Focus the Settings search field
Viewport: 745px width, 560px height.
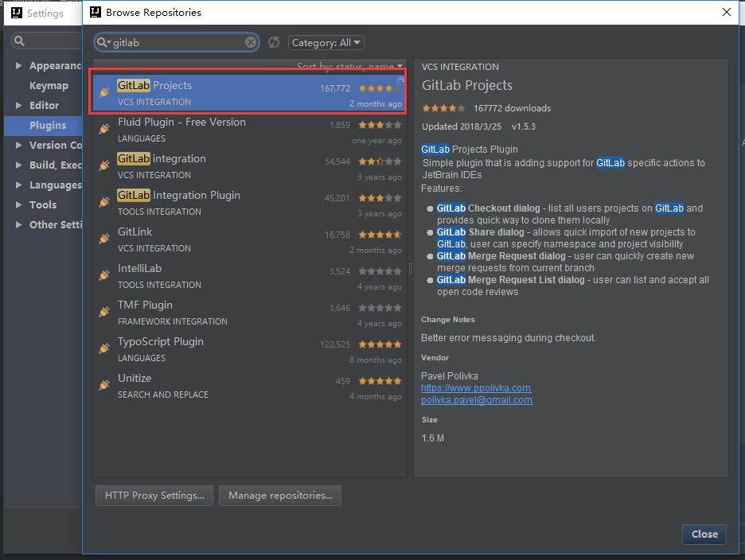click(46, 41)
